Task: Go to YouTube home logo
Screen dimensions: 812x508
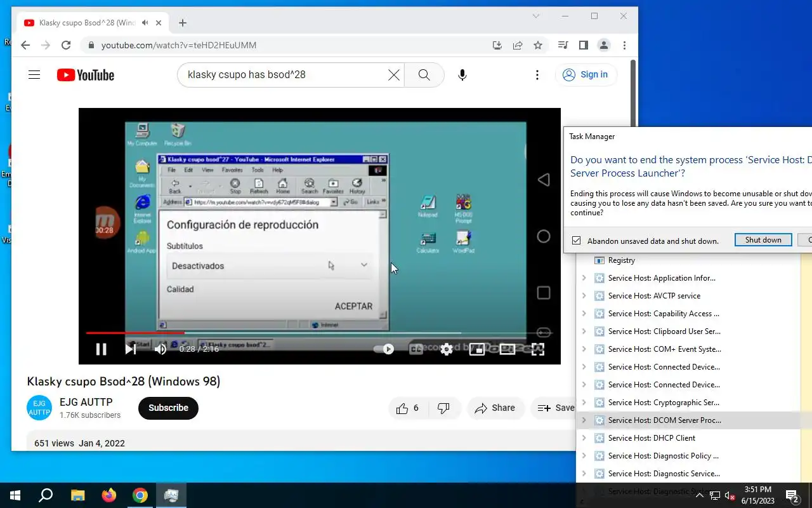Action: (86, 75)
